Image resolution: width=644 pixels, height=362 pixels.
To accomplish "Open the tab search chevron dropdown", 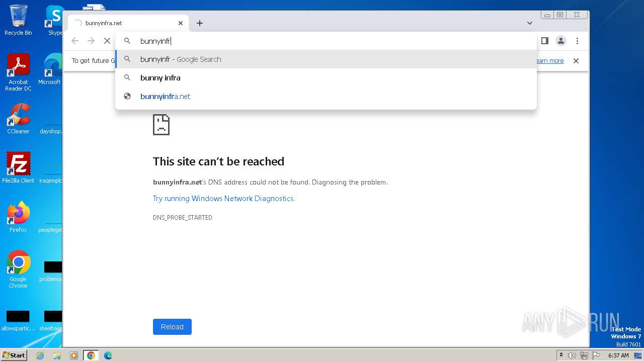I will point(530,23).
